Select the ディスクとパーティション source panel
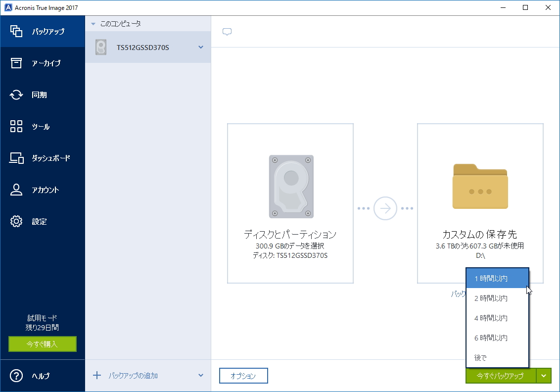This screenshot has width=560, height=392. [290, 203]
